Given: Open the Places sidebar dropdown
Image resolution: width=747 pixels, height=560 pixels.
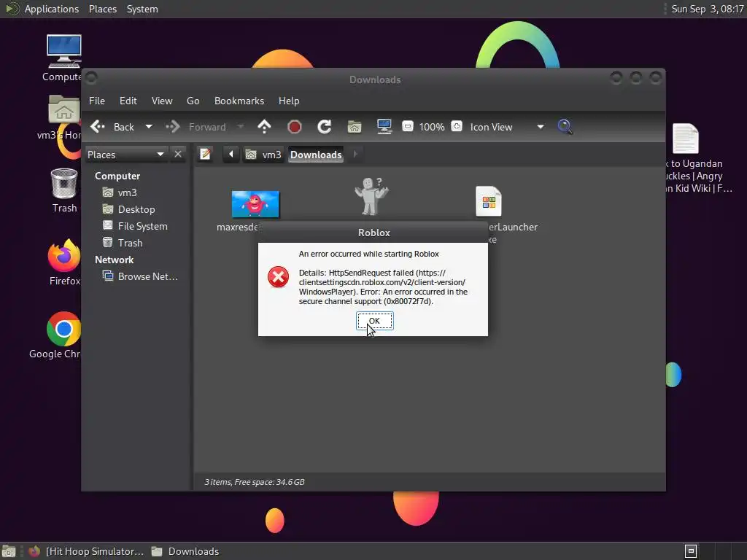Looking at the screenshot, I should pos(125,155).
